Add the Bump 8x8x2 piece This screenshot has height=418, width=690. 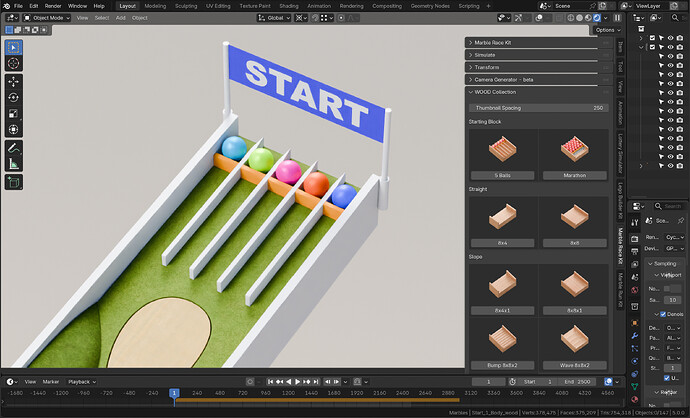tap(503, 344)
